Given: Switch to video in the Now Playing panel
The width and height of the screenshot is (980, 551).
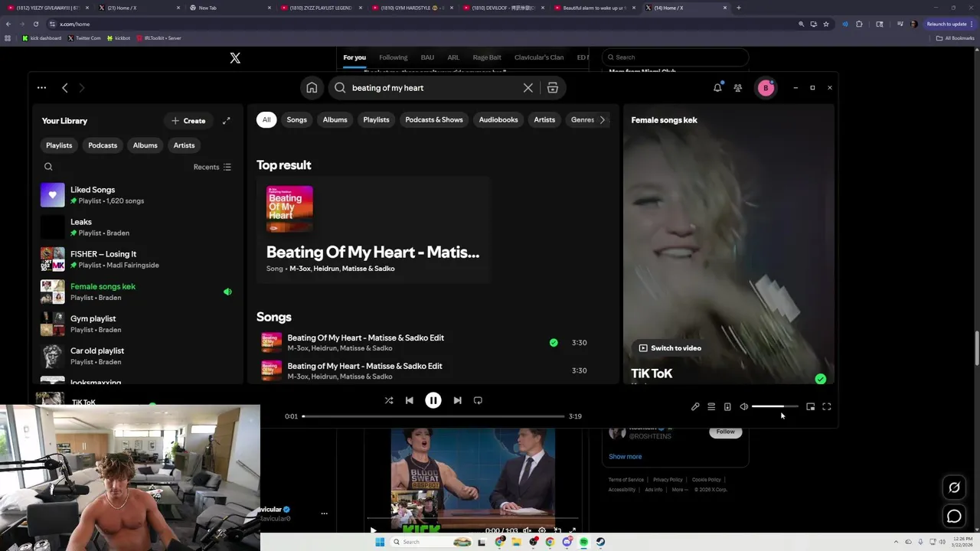Looking at the screenshot, I should coord(670,348).
